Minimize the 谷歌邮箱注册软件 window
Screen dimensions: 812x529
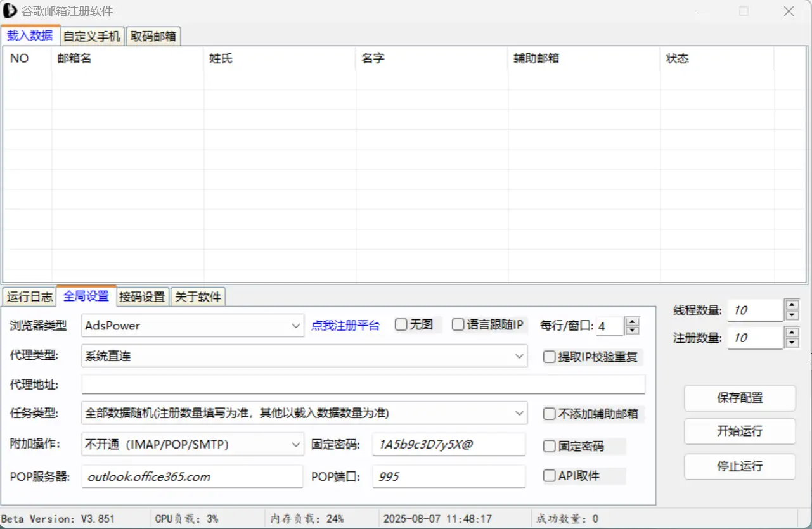[699, 11]
